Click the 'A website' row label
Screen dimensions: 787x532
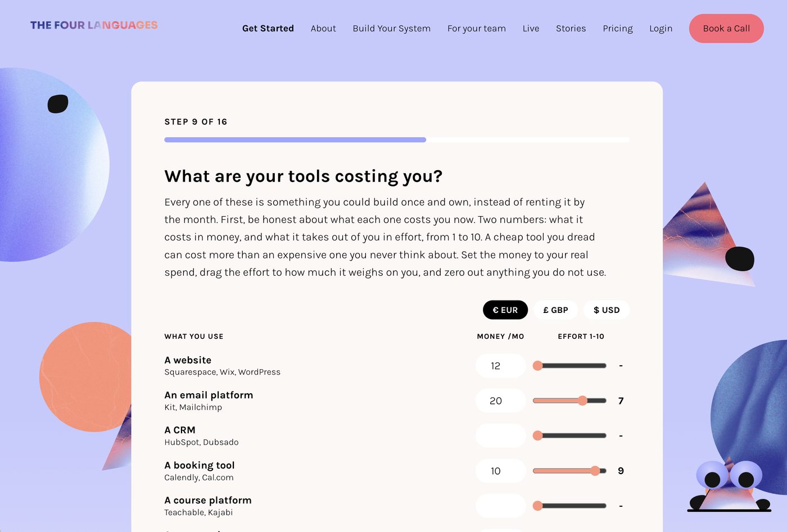[188, 360]
